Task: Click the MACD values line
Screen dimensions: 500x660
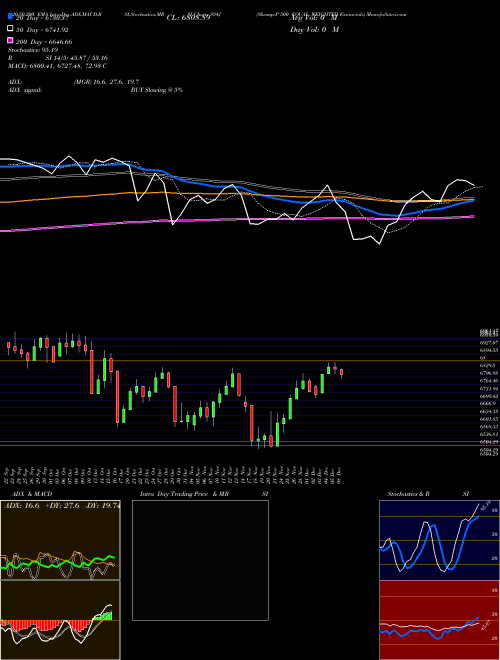Action: [57, 66]
